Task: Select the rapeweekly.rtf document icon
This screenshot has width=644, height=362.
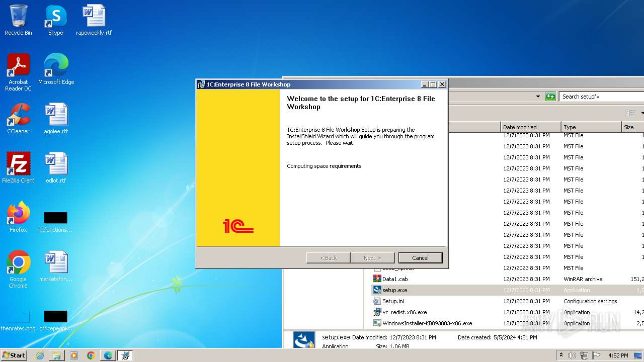Action: 94,21
